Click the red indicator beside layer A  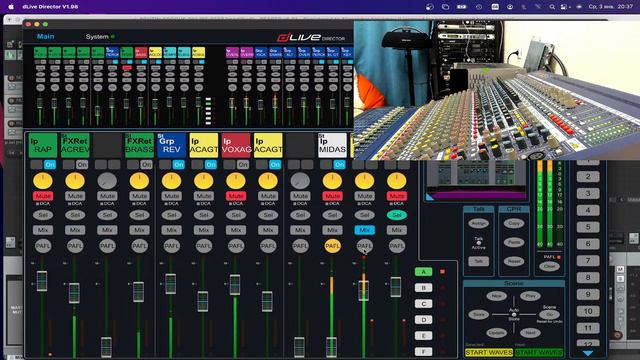(x=442, y=271)
